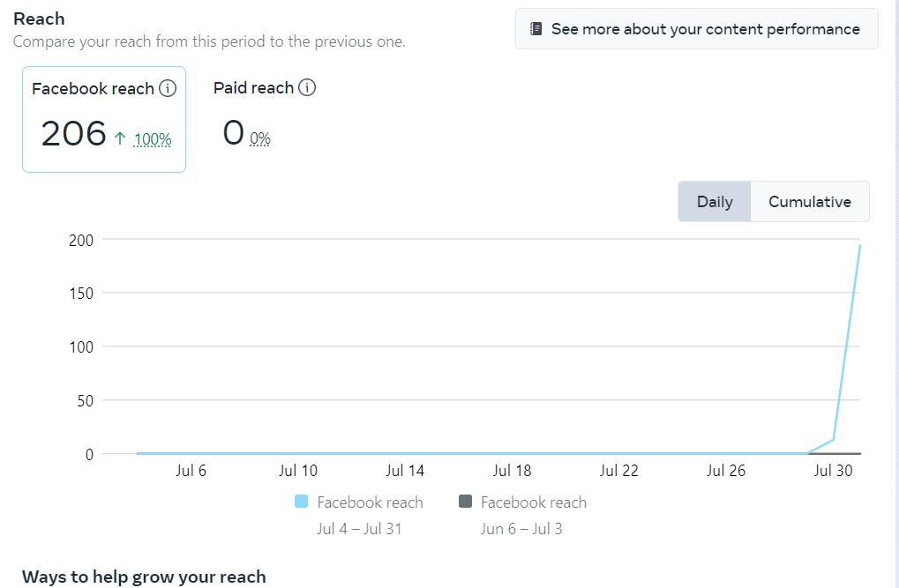This screenshot has height=588, width=899.
Task: Click the Paid reach info icon
Action: [x=307, y=87]
